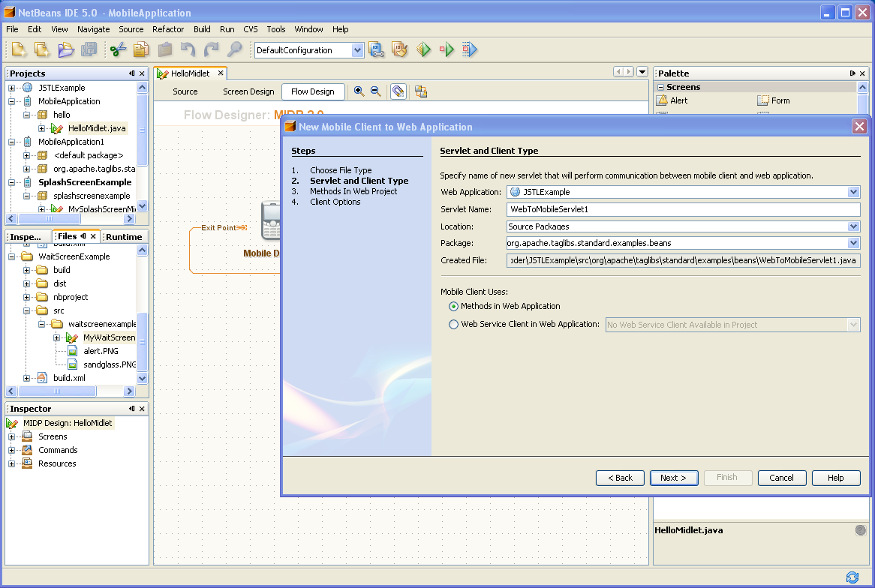Select SplashScreenExample project

(85, 182)
